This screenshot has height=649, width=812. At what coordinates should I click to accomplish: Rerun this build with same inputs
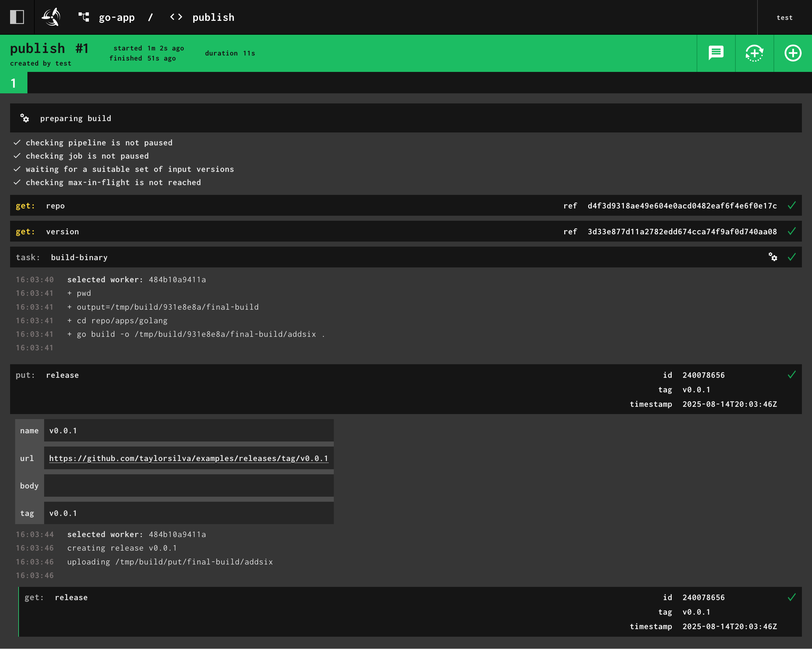click(754, 53)
